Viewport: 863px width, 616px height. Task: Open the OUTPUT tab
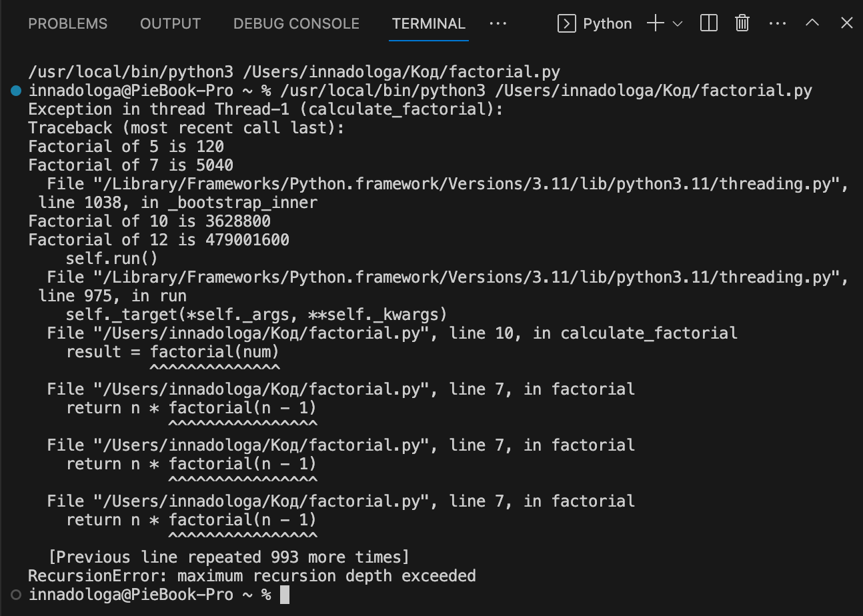(170, 23)
